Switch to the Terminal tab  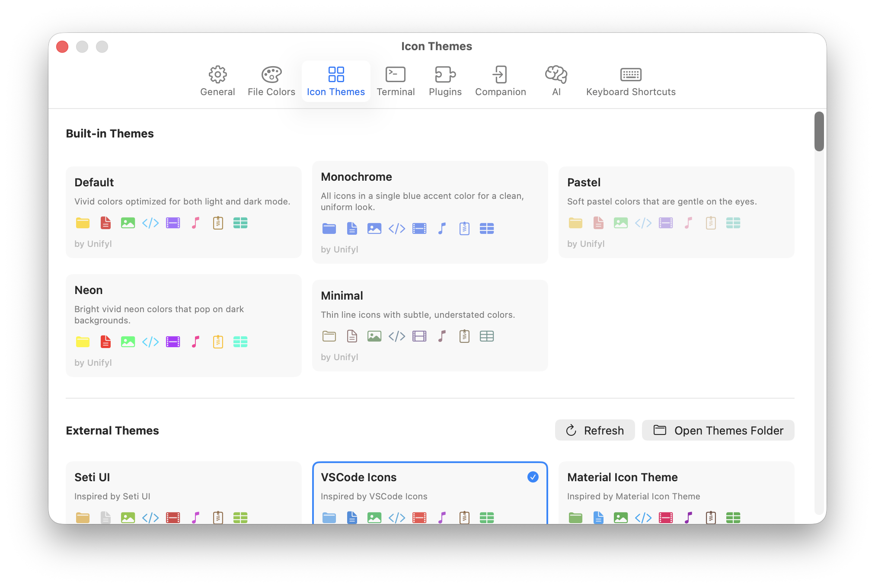(x=395, y=81)
